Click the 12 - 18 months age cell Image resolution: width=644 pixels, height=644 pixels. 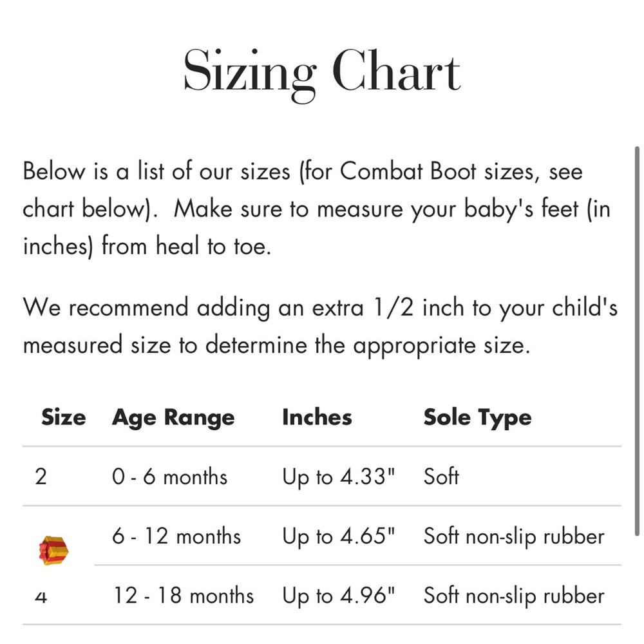(x=183, y=596)
